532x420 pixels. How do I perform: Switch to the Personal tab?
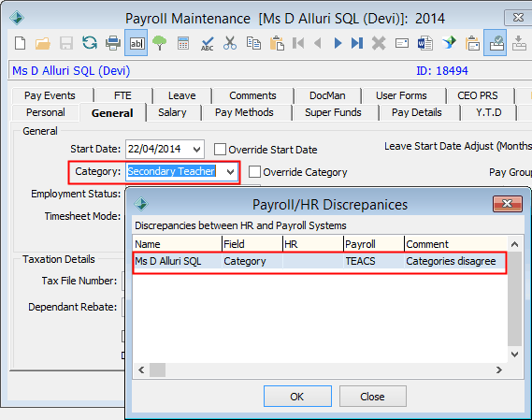click(46, 112)
